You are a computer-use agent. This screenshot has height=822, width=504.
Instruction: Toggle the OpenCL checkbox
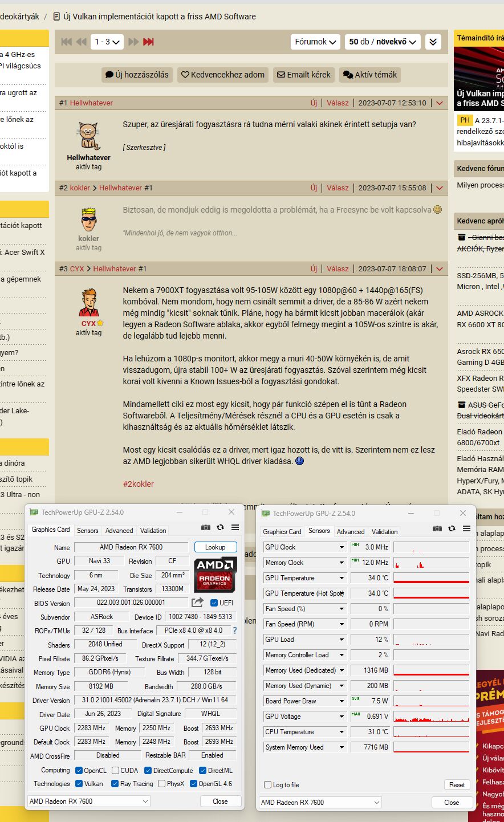[x=79, y=770]
